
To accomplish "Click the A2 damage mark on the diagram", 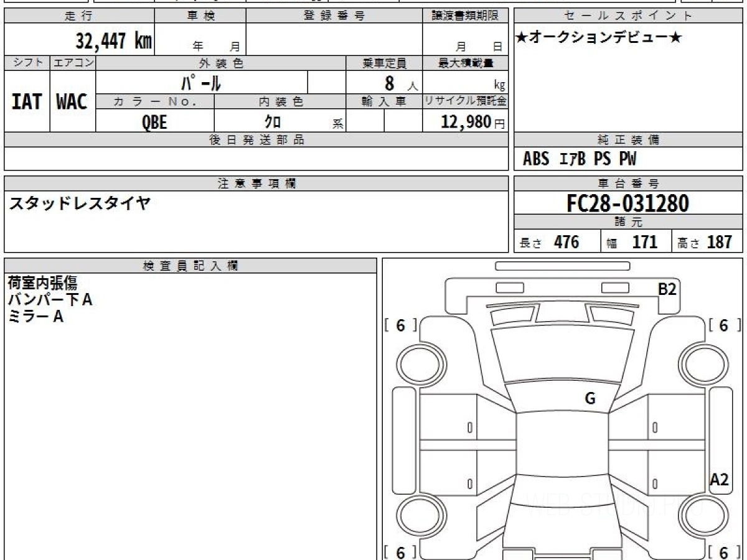I will coord(720,480).
